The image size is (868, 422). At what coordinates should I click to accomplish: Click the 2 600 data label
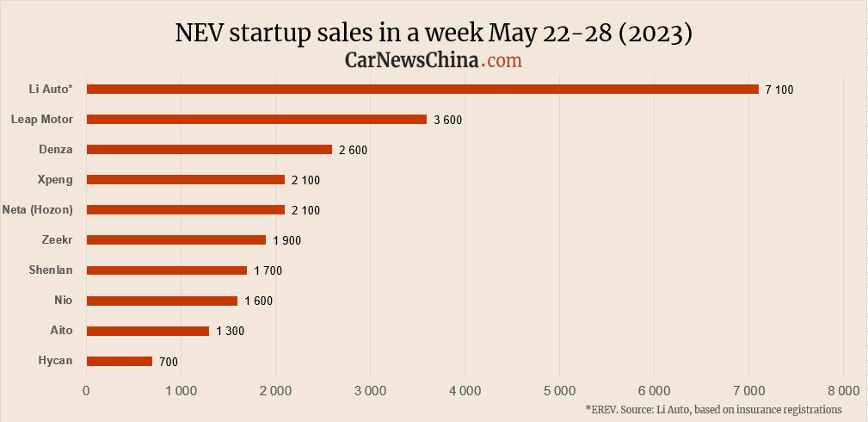coord(354,150)
